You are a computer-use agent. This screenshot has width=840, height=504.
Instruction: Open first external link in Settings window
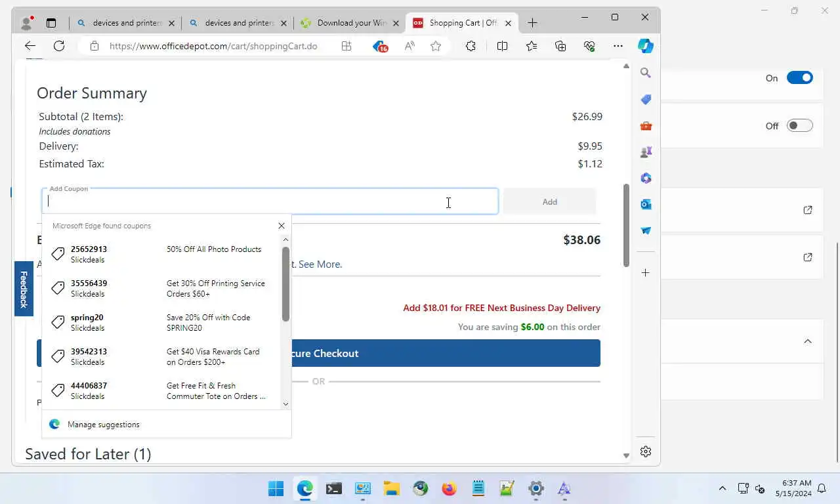(808, 210)
